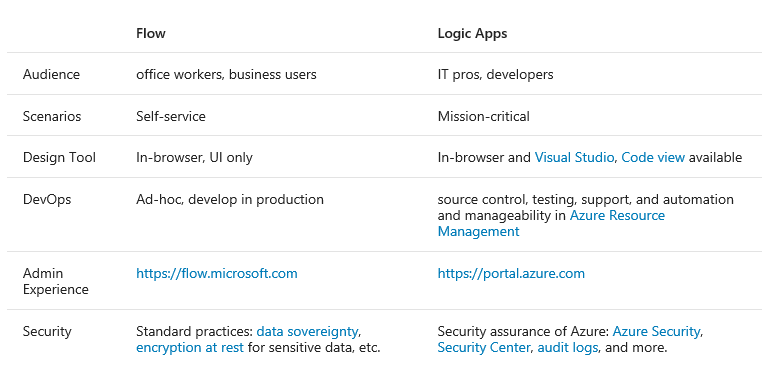Open the data sovereignty link

point(307,331)
